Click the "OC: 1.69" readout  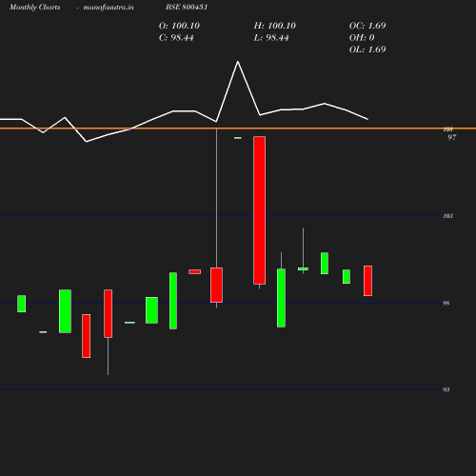pyautogui.click(x=367, y=26)
